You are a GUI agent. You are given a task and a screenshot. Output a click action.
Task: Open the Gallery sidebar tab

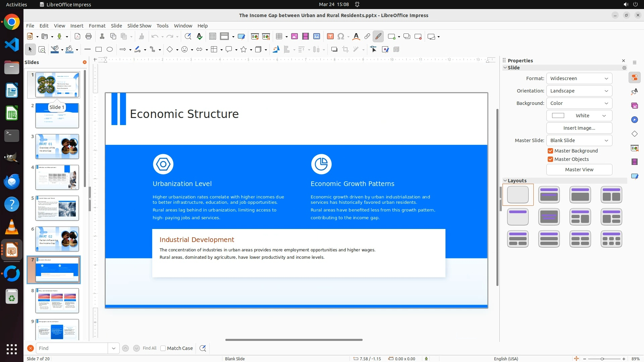634,106
